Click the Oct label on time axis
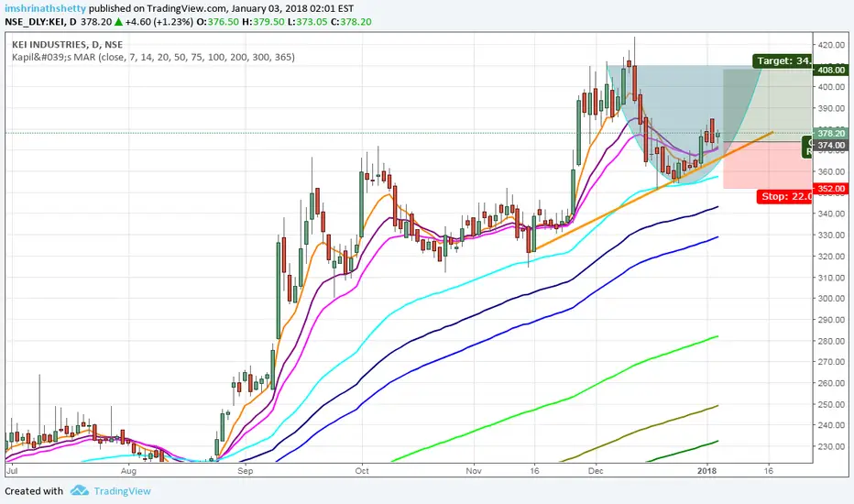Image resolution: width=854 pixels, height=504 pixels. (362, 471)
